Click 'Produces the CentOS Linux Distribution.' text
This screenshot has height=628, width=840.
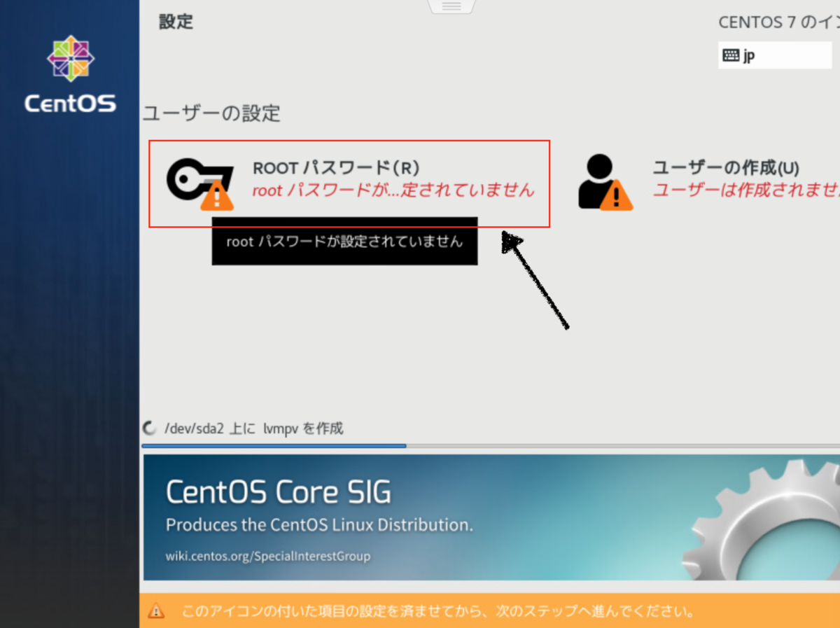click(x=319, y=524)
